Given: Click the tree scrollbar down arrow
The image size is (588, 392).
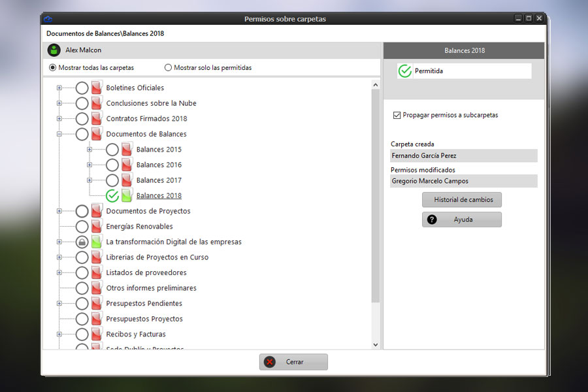Looking at the screenshot, I should click(376, 345).
